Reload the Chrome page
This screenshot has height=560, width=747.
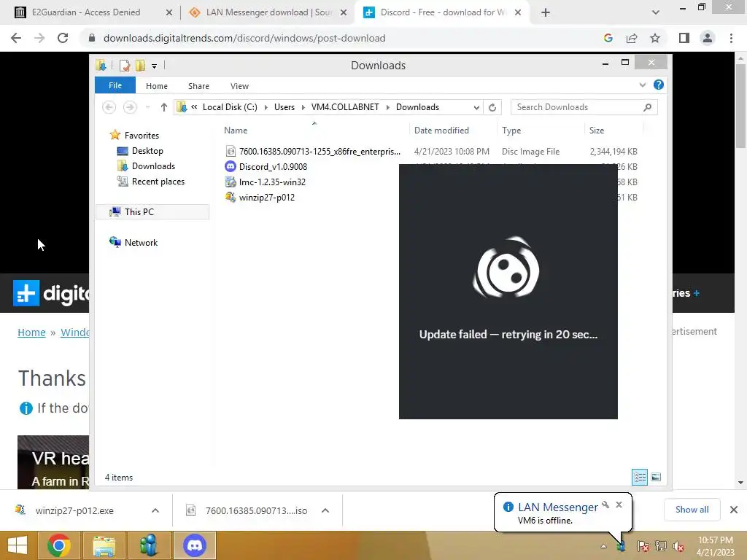click(x=63, y=38)
